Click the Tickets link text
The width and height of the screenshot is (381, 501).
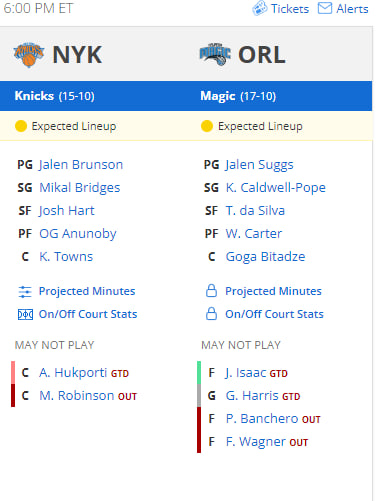tap(290, 9)
